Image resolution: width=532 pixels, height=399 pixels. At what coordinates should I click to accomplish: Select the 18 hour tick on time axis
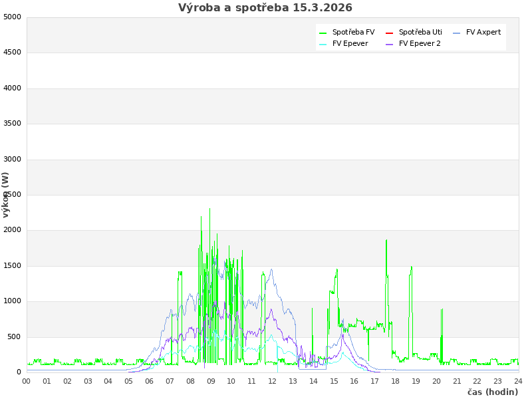396,381
